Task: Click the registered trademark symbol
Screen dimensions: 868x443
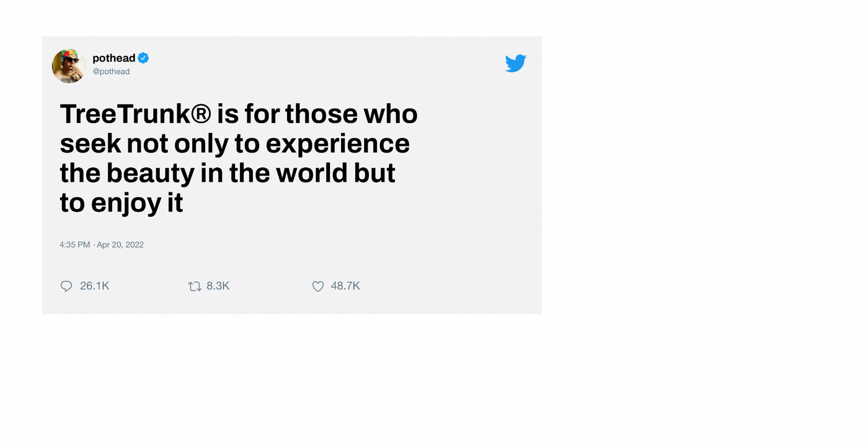Action: [x=201, y=114]
